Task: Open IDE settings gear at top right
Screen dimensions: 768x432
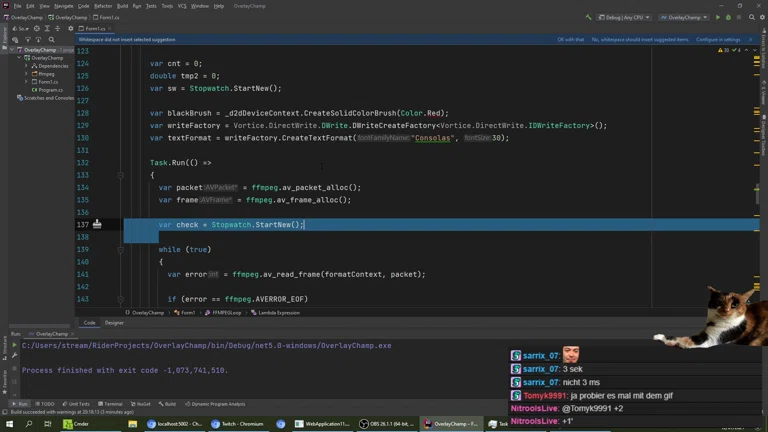Action: 762,17
